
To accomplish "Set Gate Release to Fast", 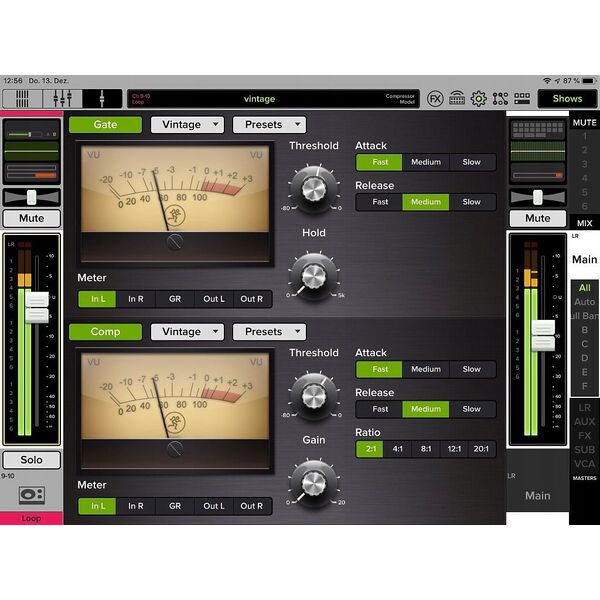I will point(380,202).
